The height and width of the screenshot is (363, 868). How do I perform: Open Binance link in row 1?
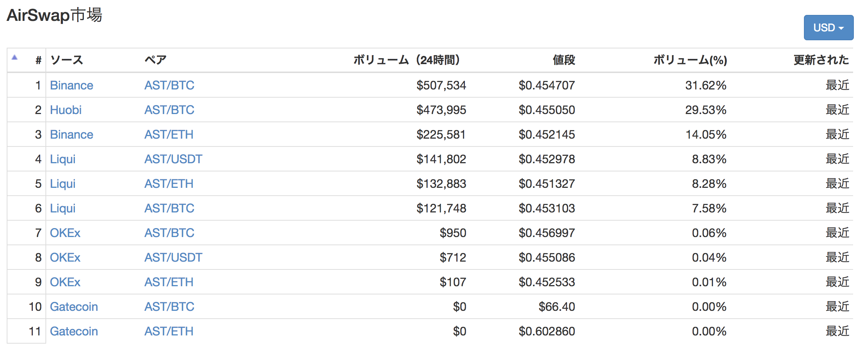(72, 85)
